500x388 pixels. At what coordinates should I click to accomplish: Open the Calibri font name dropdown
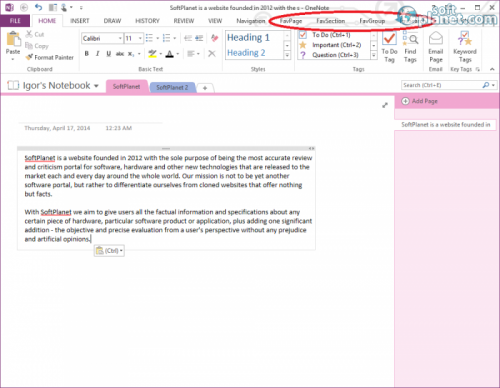click(x=120, y=38)
